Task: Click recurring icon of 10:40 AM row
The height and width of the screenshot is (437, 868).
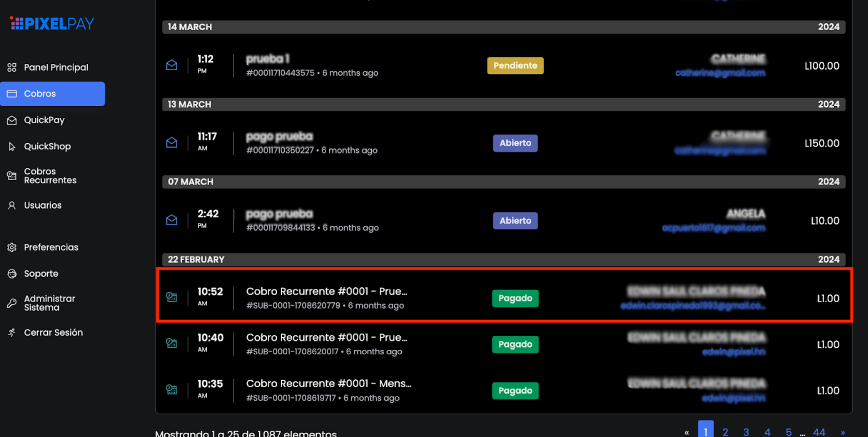Action: (x=172, y=343)
